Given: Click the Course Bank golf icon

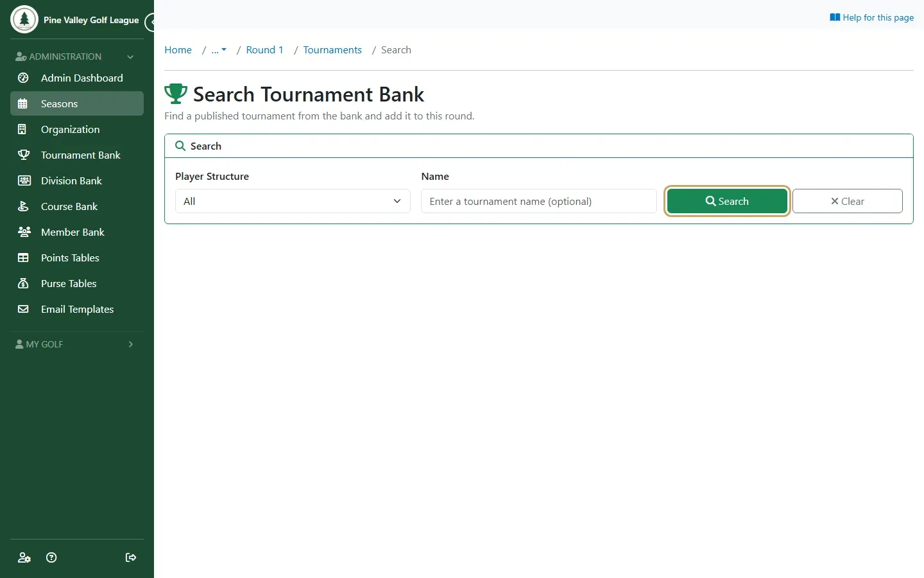Looking at the screenshot, I should tap(23, 206).
